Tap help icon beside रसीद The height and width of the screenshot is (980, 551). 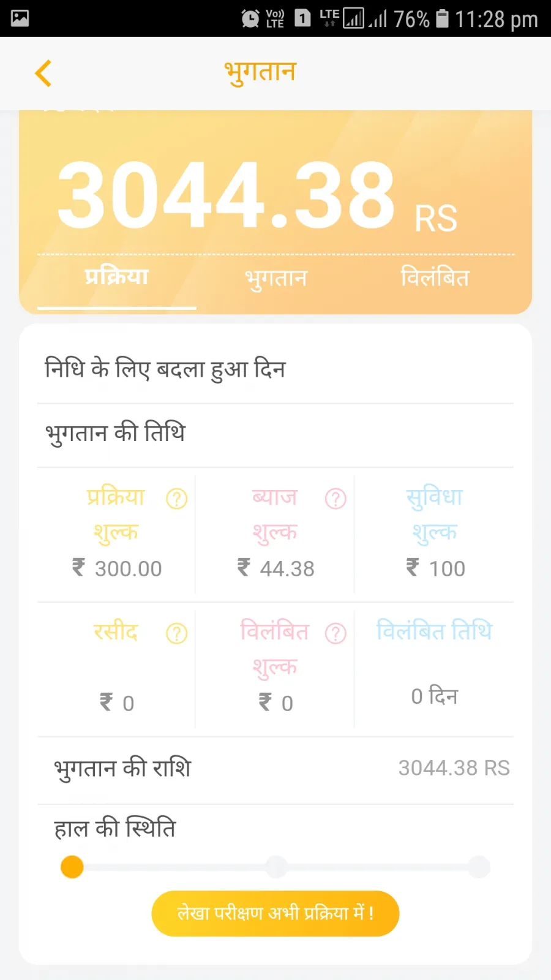[177, 633]
